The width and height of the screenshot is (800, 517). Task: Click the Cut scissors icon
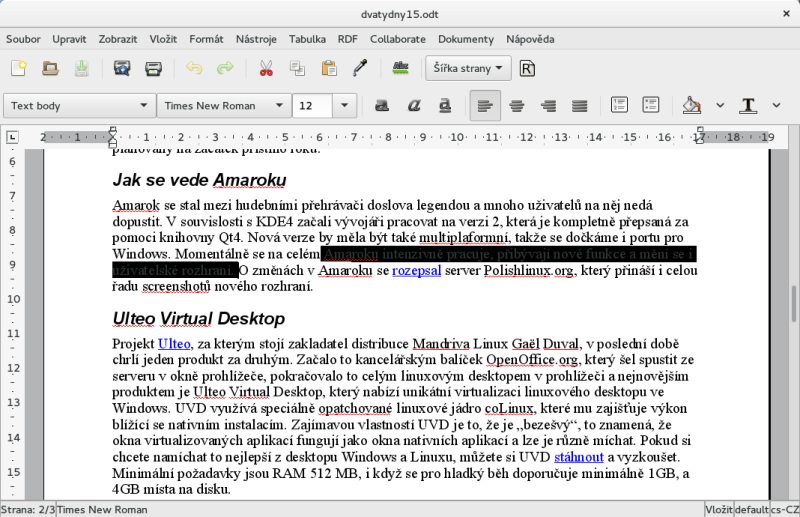(266, 68)
